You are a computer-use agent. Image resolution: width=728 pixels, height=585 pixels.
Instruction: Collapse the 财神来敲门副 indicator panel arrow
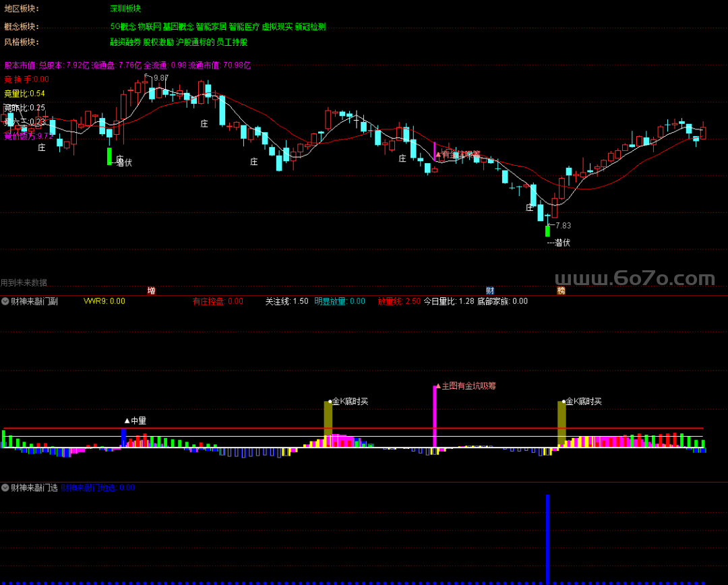(5, 301)
